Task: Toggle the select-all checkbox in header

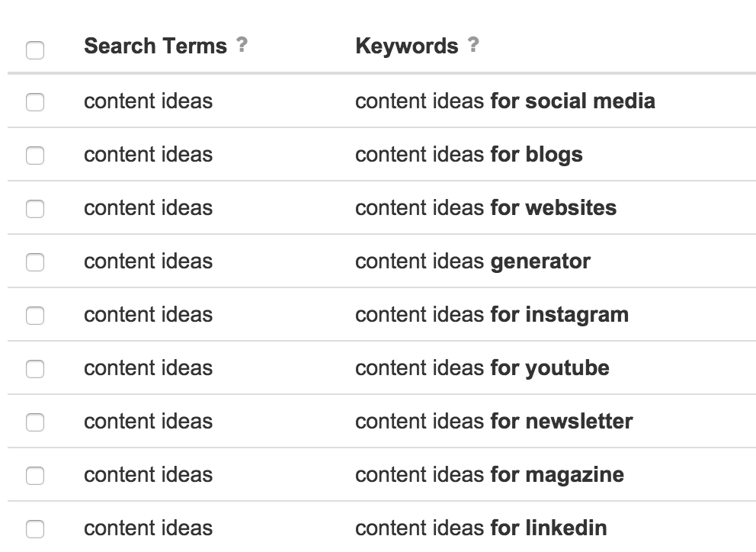Action: pyautogui.click(x=35, y=50)
